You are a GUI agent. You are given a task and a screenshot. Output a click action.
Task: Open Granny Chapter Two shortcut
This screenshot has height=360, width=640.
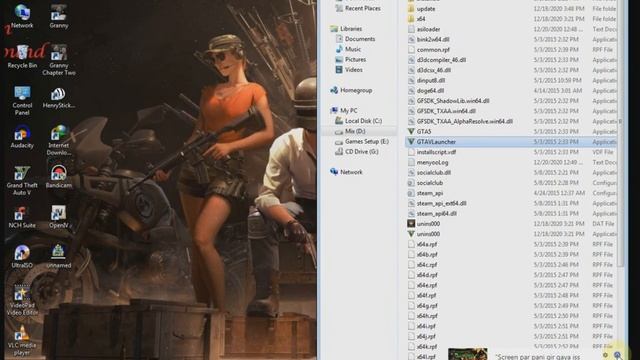(59, 60)
